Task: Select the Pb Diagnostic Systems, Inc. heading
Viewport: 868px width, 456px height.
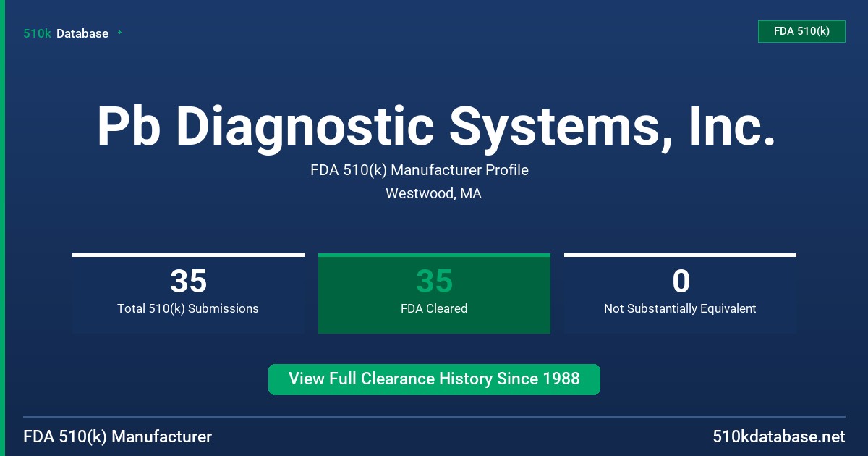Action: coord(436,127)
